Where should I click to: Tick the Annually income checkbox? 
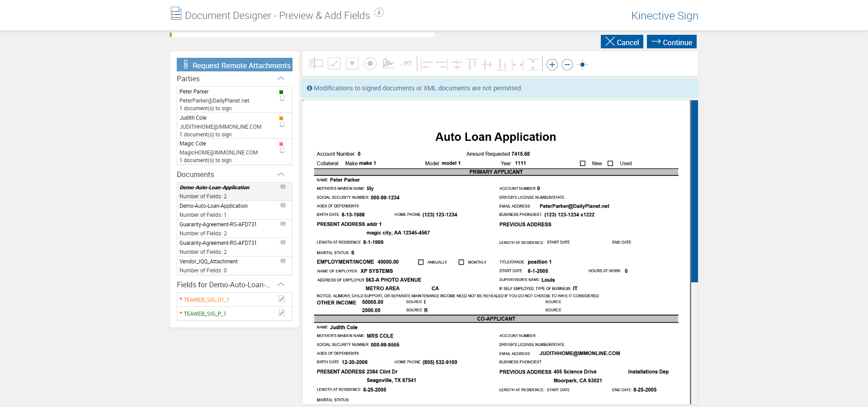click(x=420, y=262)
